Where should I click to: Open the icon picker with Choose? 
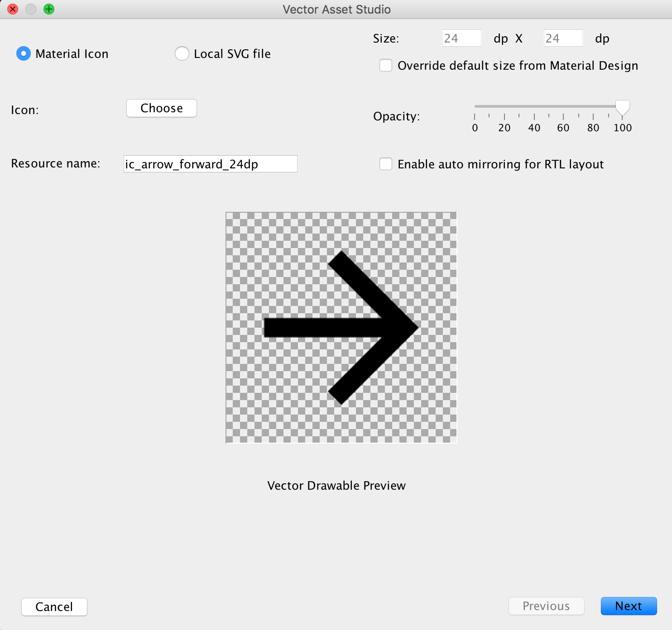pyautogui.click(x=161, y=108)
